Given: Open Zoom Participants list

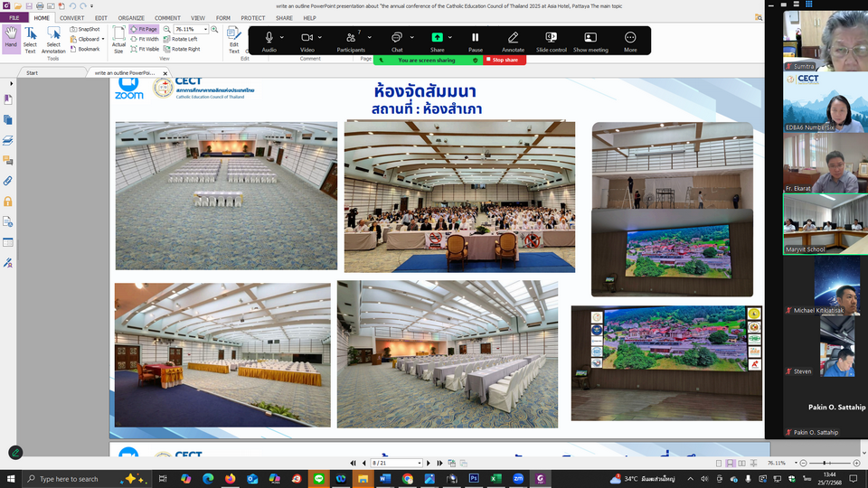Looking at the screenshot, I should point(351,41).
